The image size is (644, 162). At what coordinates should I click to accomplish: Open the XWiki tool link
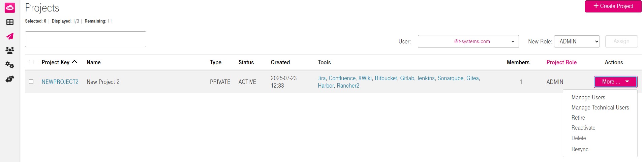[x=365, y=78]
